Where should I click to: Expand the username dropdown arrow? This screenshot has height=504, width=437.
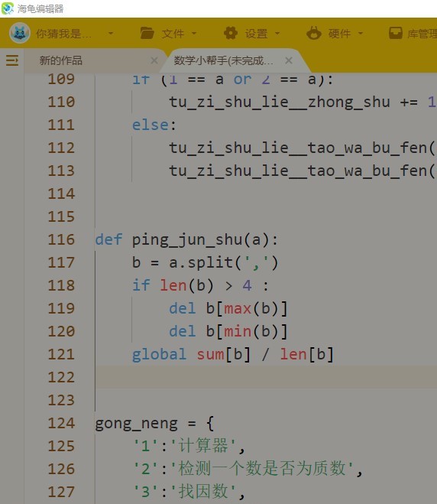[x=111, y=33]
